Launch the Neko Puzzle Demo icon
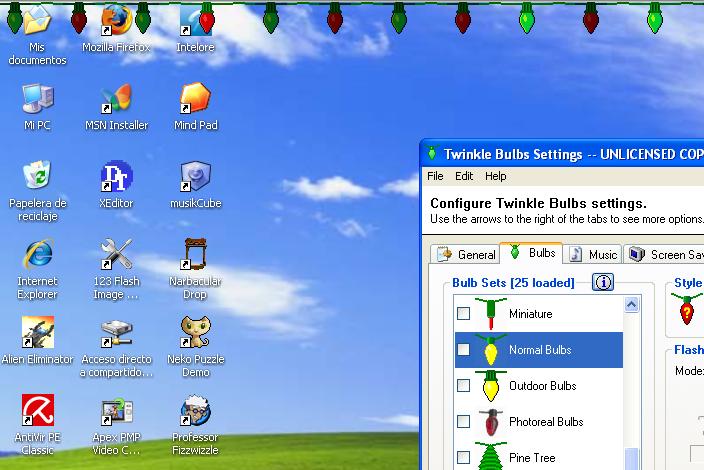Screen dimensions: 704x470 pos(195,332)
